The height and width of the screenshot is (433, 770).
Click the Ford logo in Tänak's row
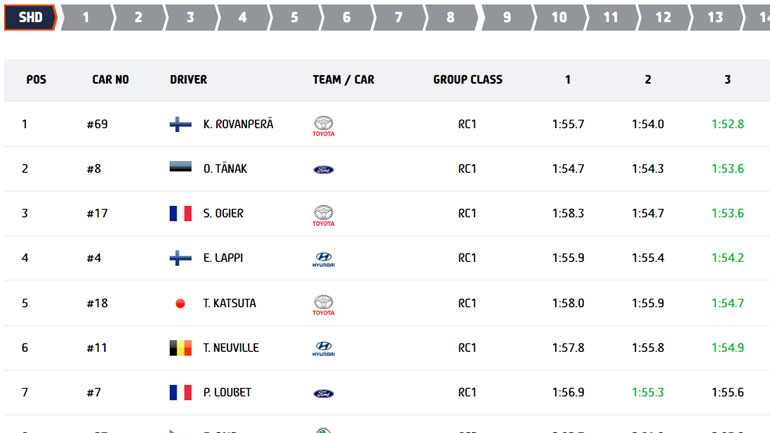point(323,170)
